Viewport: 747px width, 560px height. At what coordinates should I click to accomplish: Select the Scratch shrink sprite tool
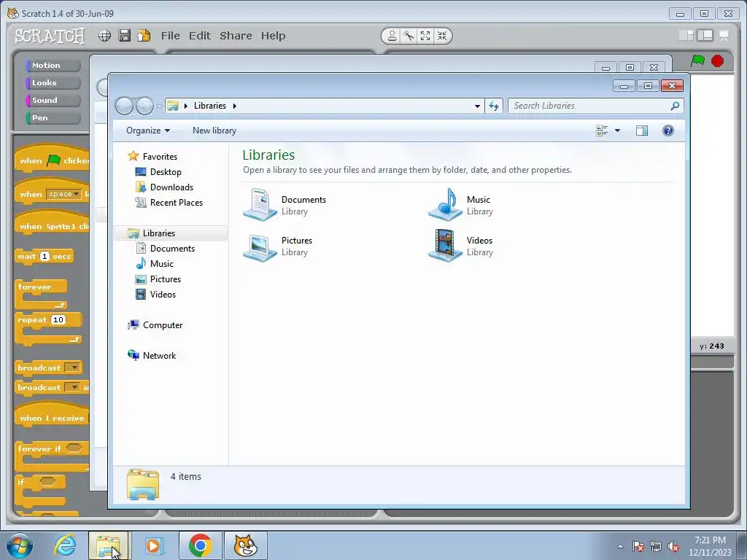click(442, 36)
